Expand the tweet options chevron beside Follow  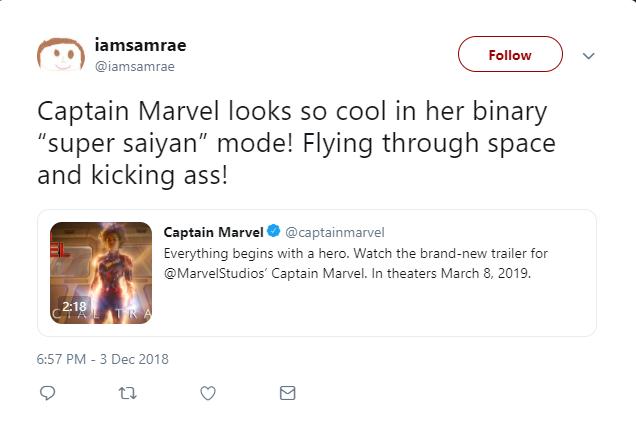pyautogui.click(x=588, y=55)
